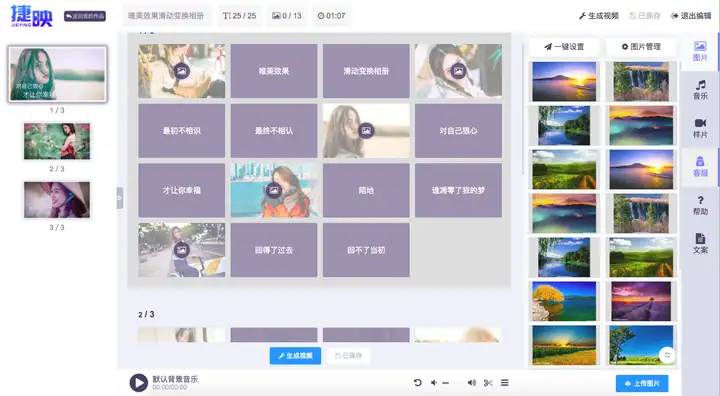
Task: Click image icon on photo beside 对自己狠心
Action: (366, 130)
